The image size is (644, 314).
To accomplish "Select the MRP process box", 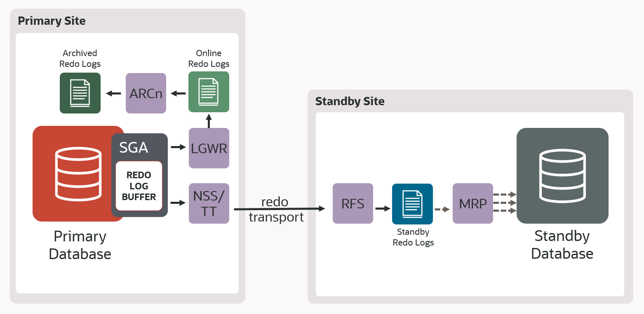I will click(x=472, y=203).
